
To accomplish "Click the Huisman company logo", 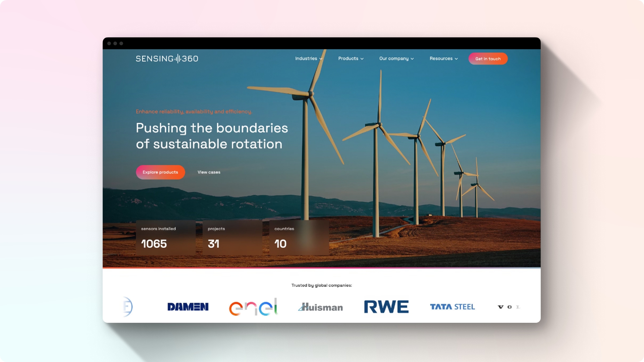I will coord(321,307).
